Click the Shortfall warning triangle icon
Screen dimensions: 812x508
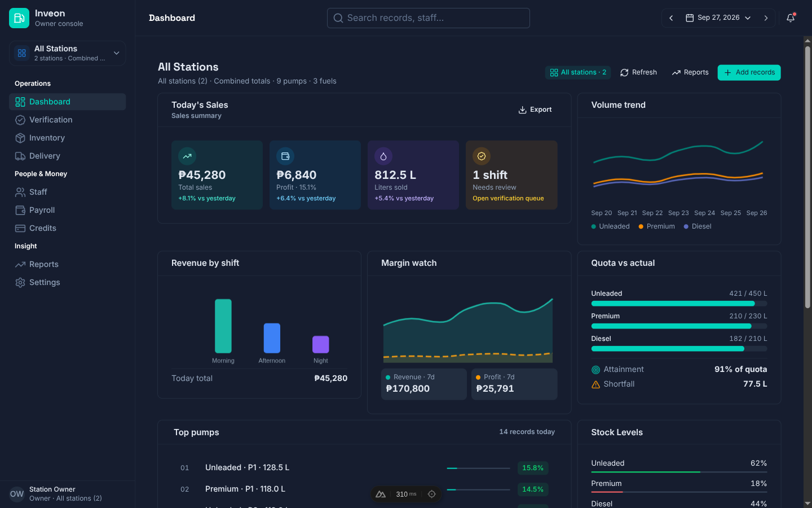tap(595, 384)
